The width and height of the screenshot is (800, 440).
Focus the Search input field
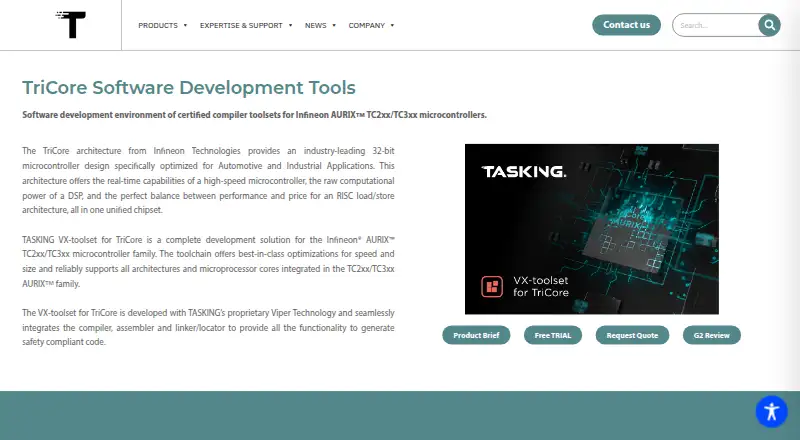715,25
